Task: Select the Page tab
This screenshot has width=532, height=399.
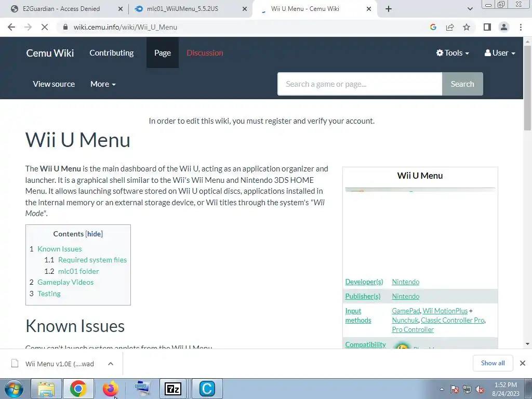Action: coord(163,53)
